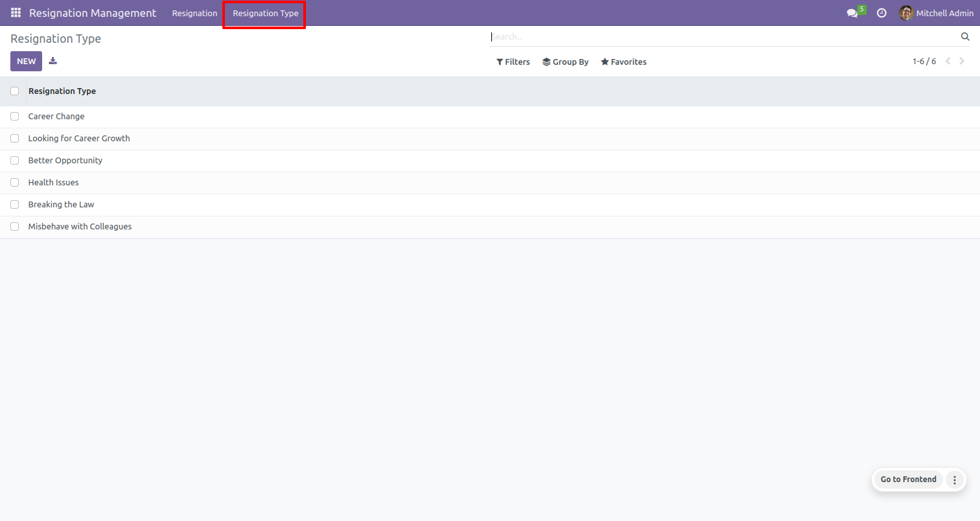Click the 1-6 / 6 pager counter
The height and width of the screenshot is (521, 980).
(924, 62)
